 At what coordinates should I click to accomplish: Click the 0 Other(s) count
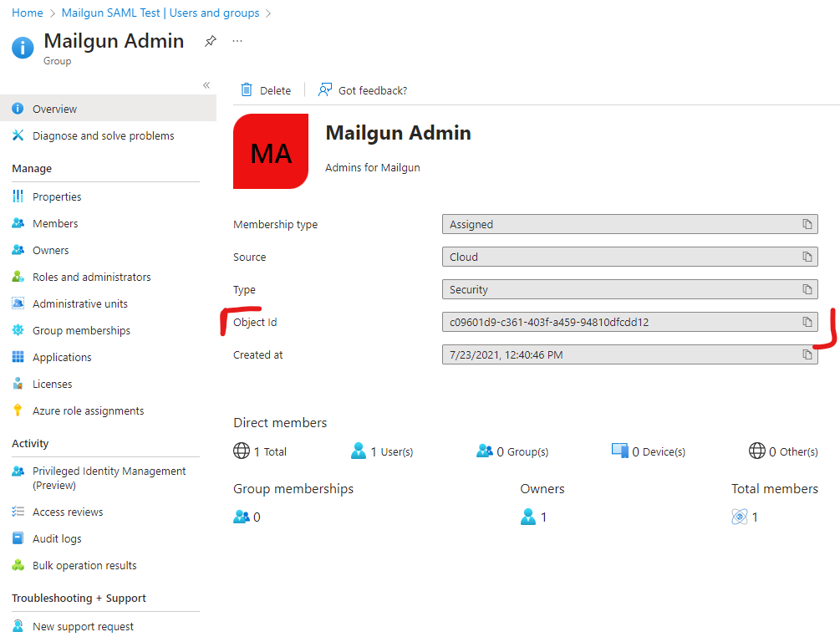(783, 451)
